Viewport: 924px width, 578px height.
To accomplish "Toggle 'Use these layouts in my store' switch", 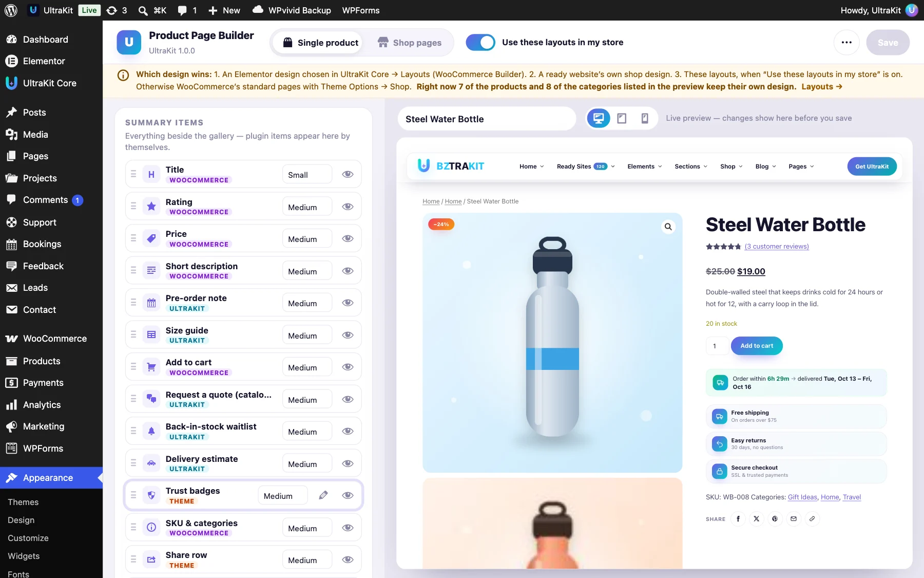I will pyautogui.click(x=480, y=43).
